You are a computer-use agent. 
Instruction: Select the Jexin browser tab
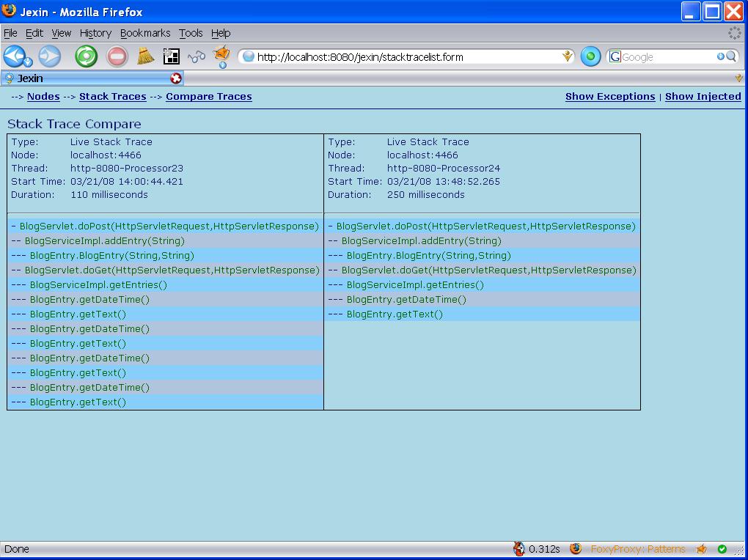[x=92, y=78]
